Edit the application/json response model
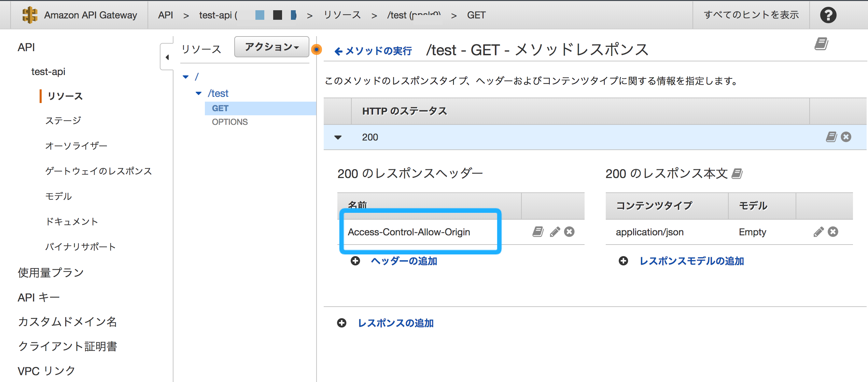This screenshot has height=382, width=868. (818, 232)
